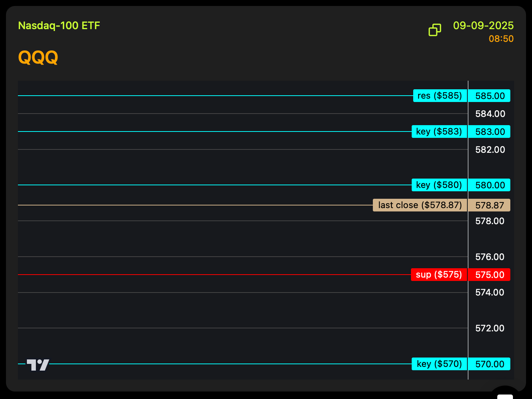The width and height of the screenshot is (532, 399).
Task: Click the 09-09-2025 date label
Action: click(483, 26)
